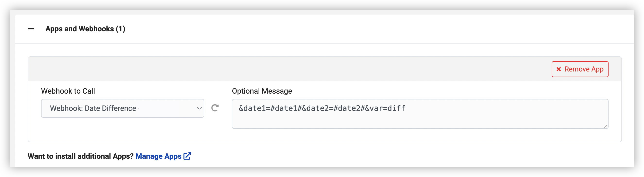This screenshot has width=644, height=177.
Task: Refresh the webhook list with reload icon
Action: pos(215,108)
